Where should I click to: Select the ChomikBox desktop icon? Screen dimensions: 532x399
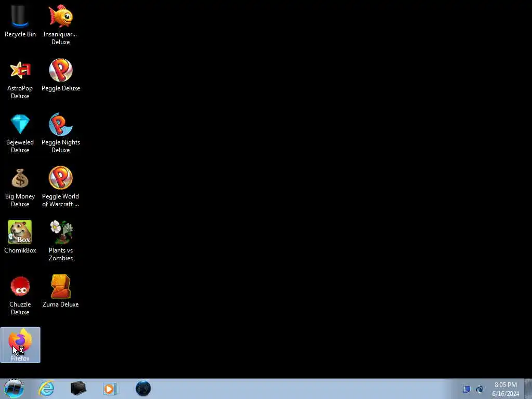point(20,237)
